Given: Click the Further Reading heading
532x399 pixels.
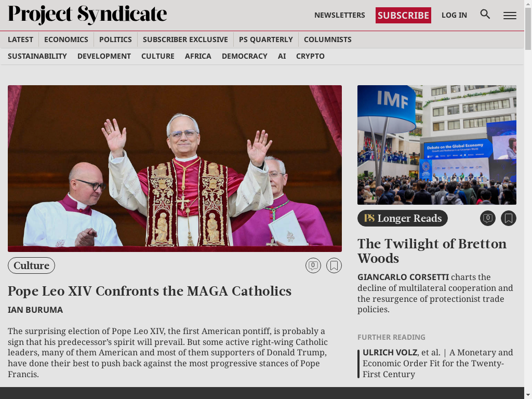Looking at the screenshot, I should click(x=391, y=337).
